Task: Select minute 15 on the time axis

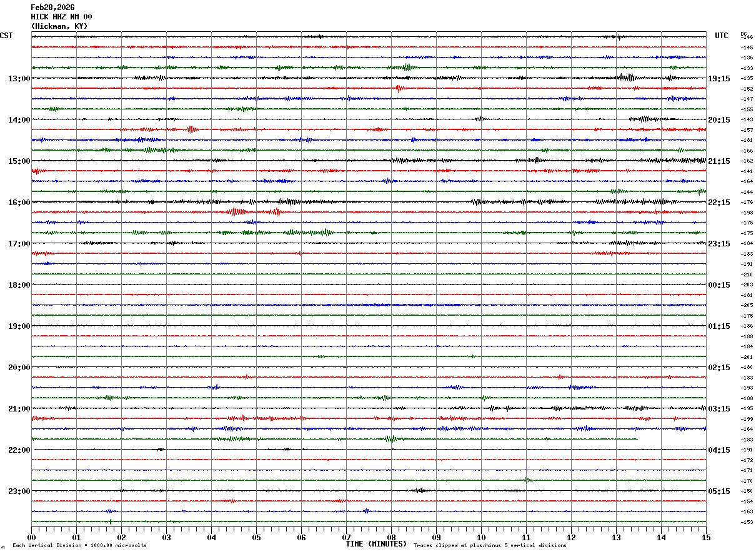Action: click(706, 537)
